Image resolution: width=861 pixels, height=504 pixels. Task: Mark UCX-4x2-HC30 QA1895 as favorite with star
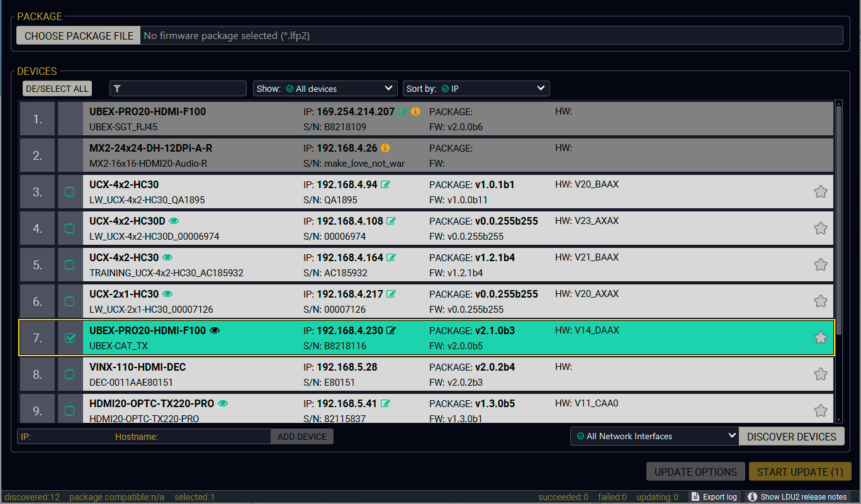pos(820,192)
